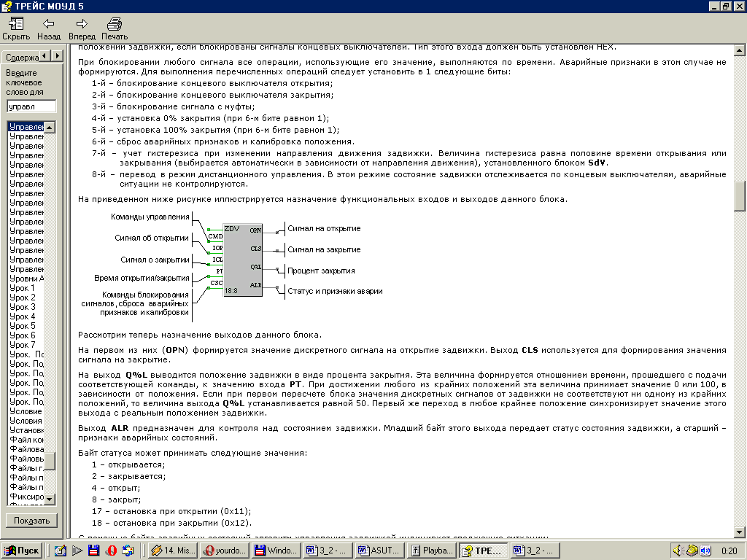Click the Процент закрытия label in the diagram
The width and height of the screenshot is (747, 560).
pyautogui.click(x=321, y=271)
